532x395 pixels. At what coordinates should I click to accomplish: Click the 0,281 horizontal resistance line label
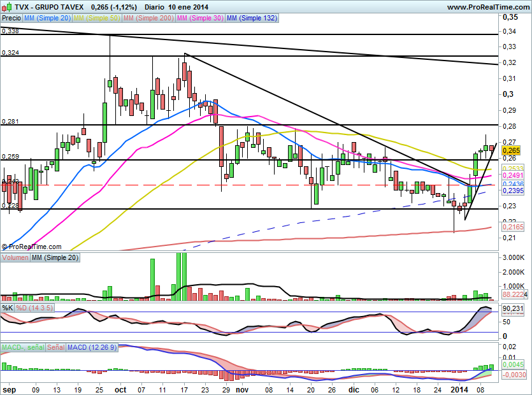(x=10, y=121)
